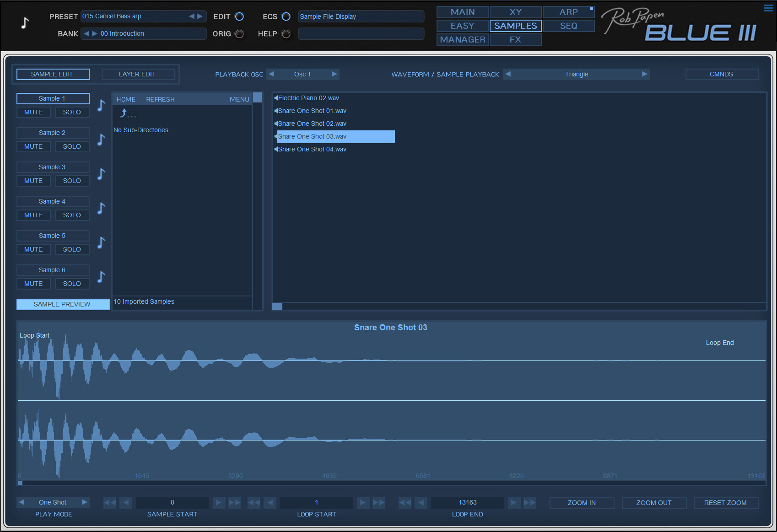
Task: Solo Sample 4
Action: click(x=72, y=215)
